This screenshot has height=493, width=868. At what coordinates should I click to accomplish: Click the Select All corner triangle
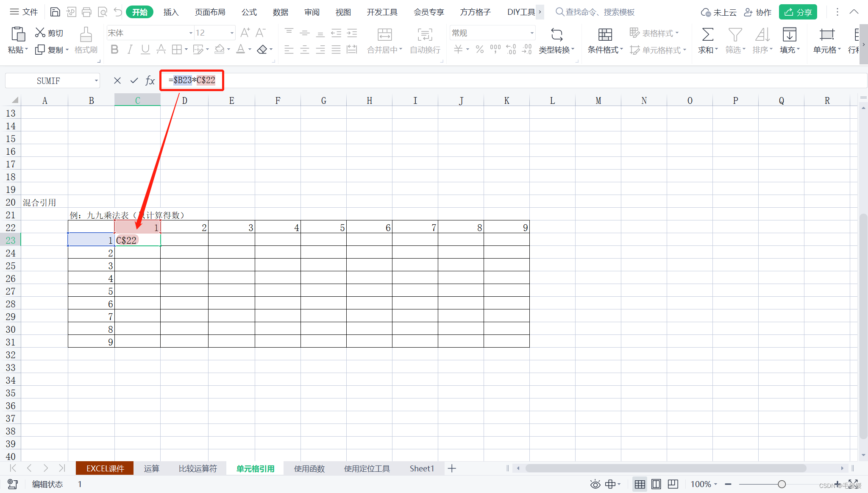click(x=15, y=100)
